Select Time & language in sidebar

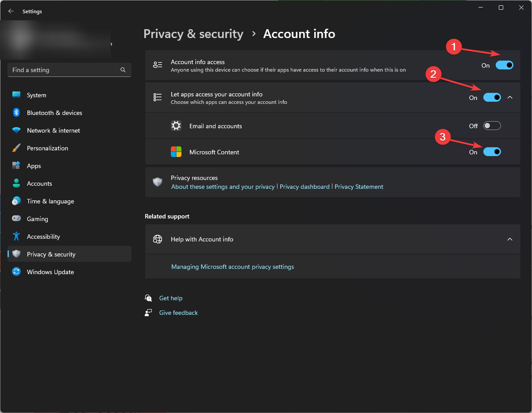click(50, 201)
